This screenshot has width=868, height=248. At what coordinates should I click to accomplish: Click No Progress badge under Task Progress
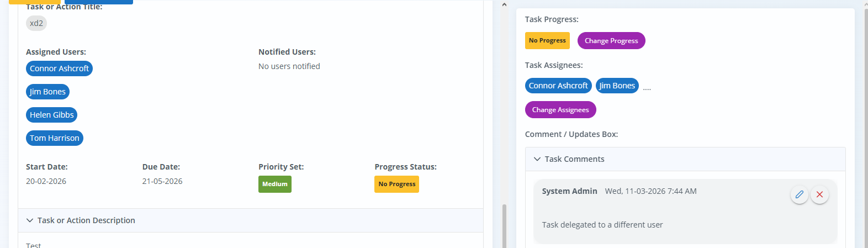tap(547, 41)
